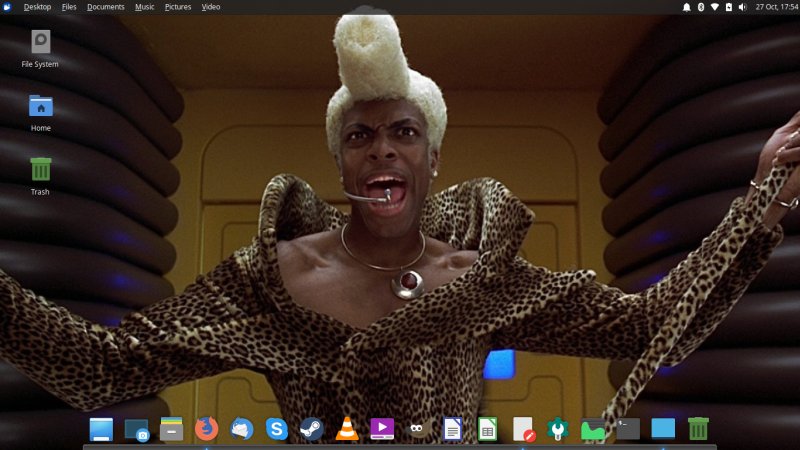The height and width of the screenshot is (450, 800).
Task: Open the purple video player in dock
Action: pyautogui.click(x=382, y=429)
